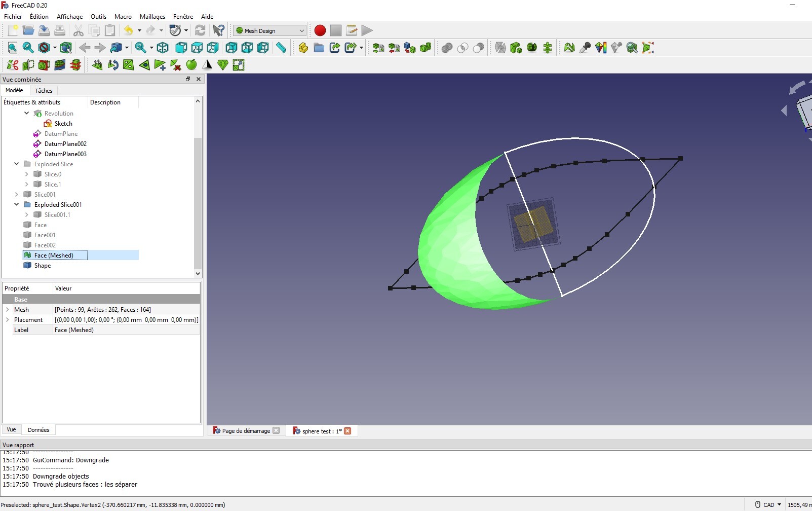Screen dimensions: 812x511
Task: Collapse the Exploded Slice001 group
Action: (17, 204)
